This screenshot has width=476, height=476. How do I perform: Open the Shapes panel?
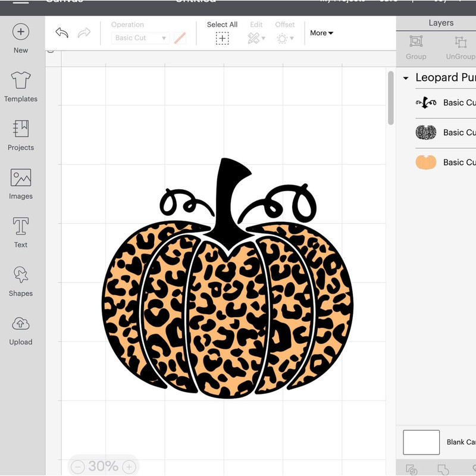(21, 280)
